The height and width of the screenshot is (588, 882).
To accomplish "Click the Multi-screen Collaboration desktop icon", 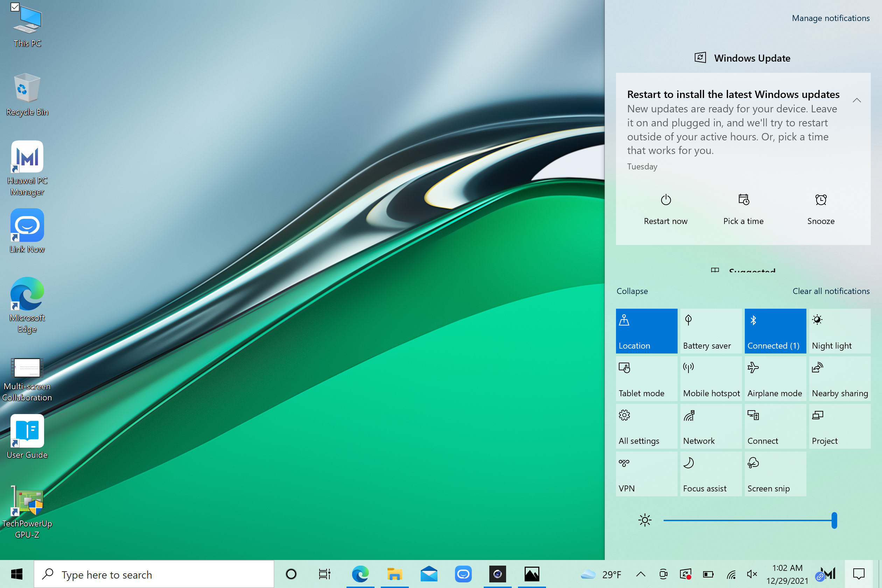I will pyautogui.click(x=27, y=368).
